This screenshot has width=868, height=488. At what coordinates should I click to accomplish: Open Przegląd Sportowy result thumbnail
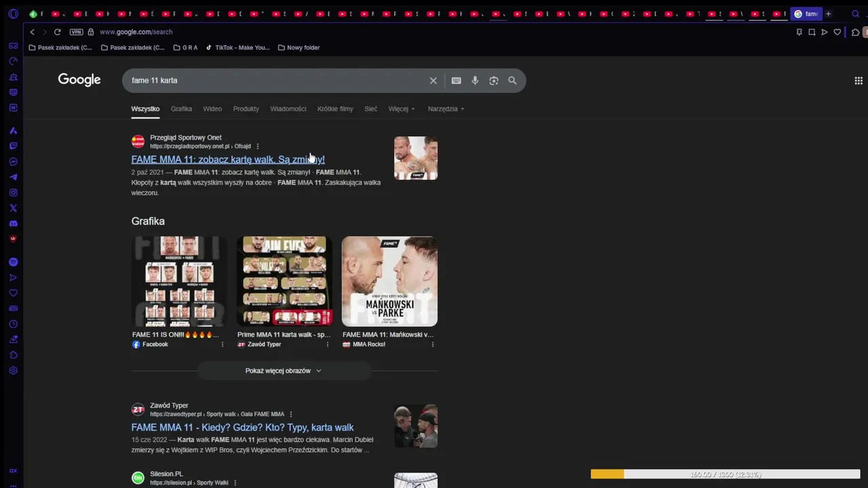point(416,158)
